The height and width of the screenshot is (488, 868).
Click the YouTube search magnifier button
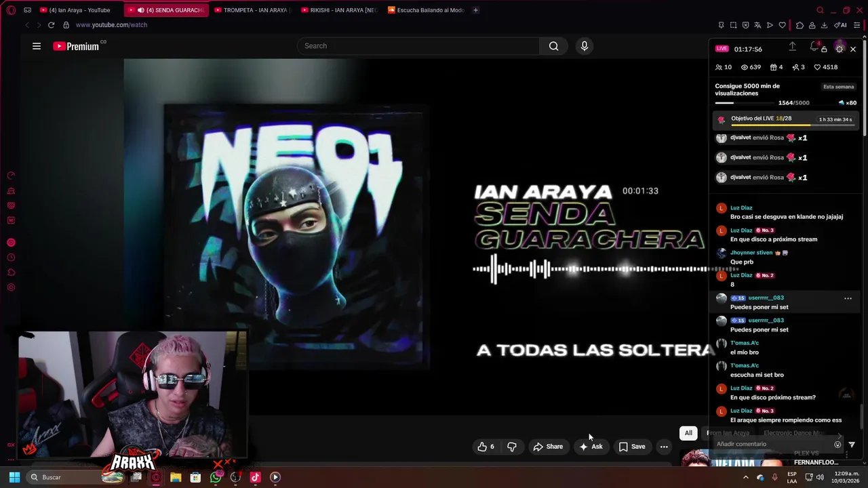point(554,46)
